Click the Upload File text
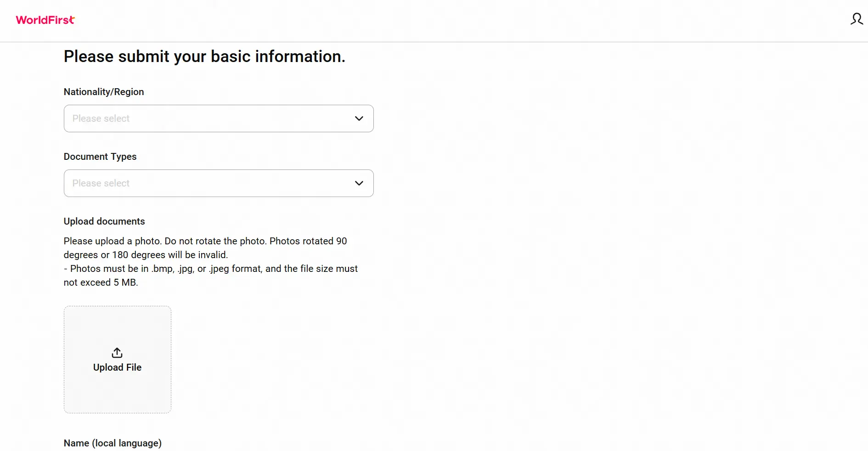Viewport: 868px width, 451px height. (x=117, y=367)
